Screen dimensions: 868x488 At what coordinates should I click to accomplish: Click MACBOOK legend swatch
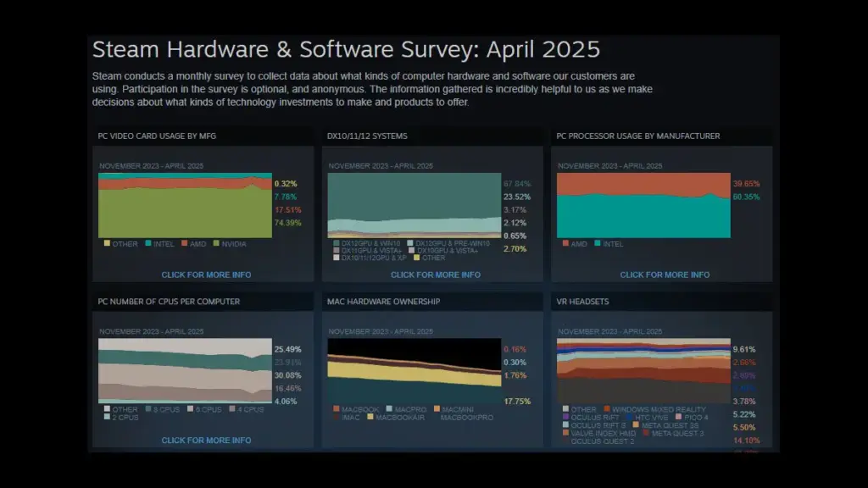[336, 409]
